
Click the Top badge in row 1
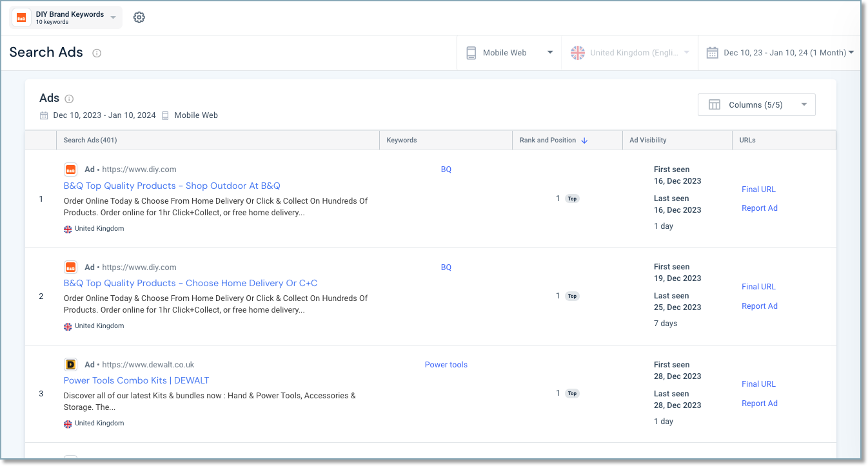click(572, 199)
